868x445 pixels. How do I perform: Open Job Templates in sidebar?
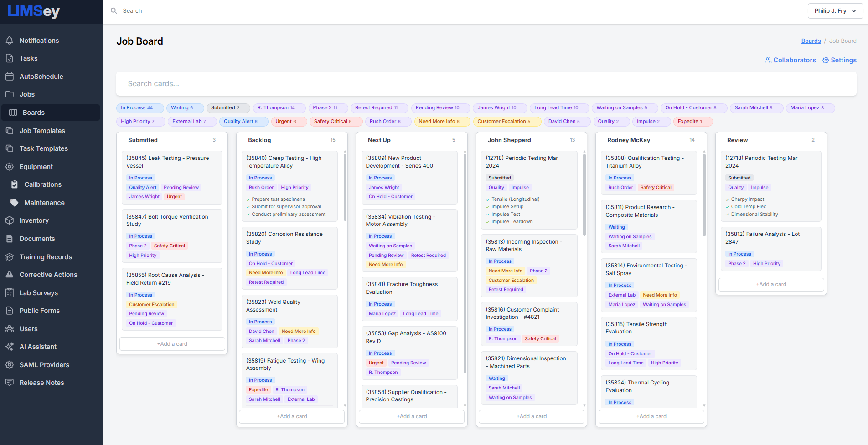(42, 131)
